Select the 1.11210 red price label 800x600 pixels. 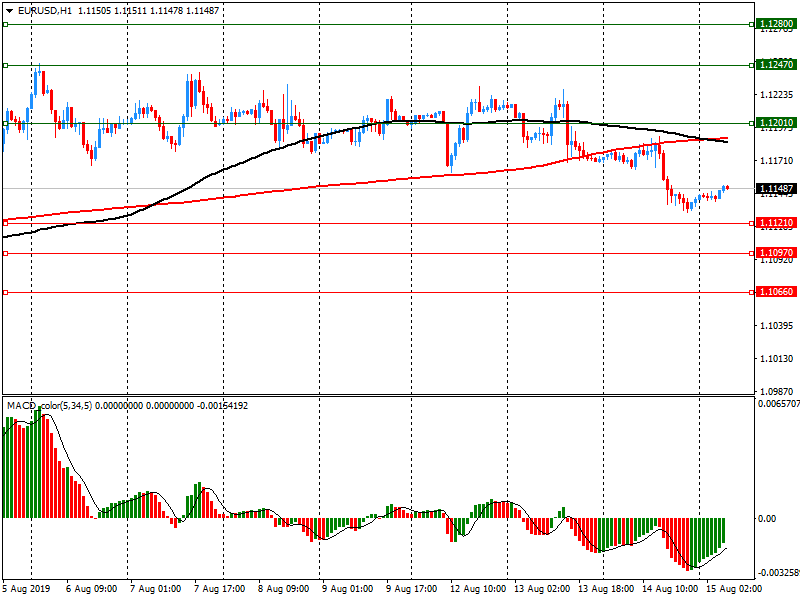(x=776, y=223)
